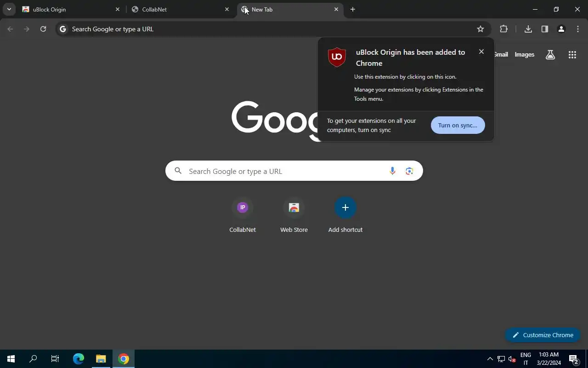The height and width of the screenshot is (368, 588).
Task: Open Chrome's three-dot menu
Action: click(578, 29)
